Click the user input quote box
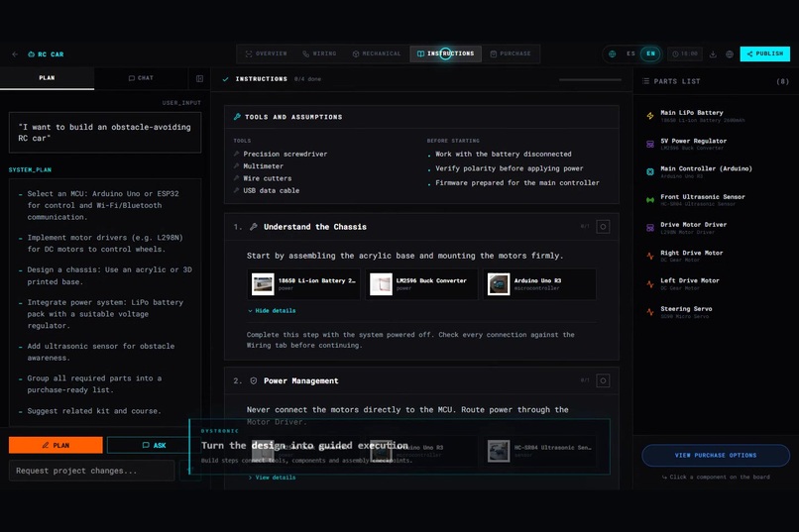 [x=105, y=133]
